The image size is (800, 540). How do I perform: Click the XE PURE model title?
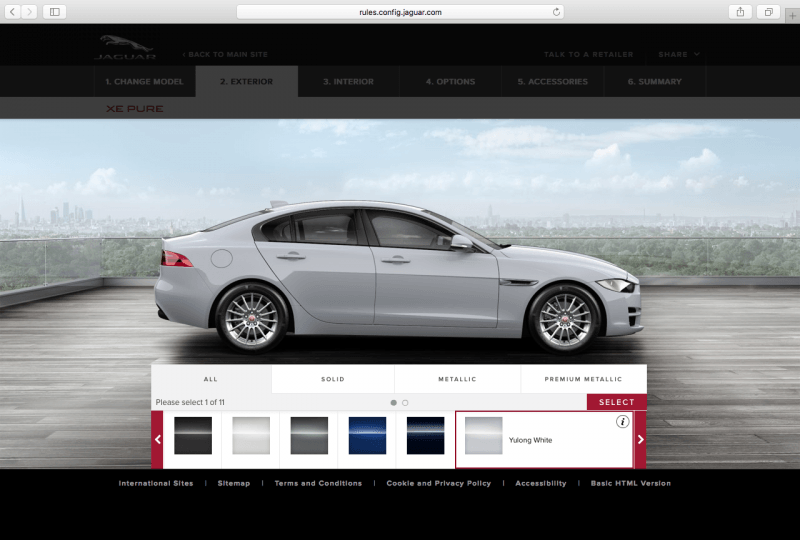135,109
